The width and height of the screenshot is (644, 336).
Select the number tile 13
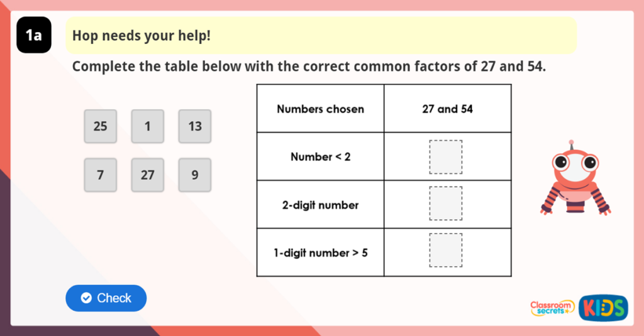[x=195, y=126]
